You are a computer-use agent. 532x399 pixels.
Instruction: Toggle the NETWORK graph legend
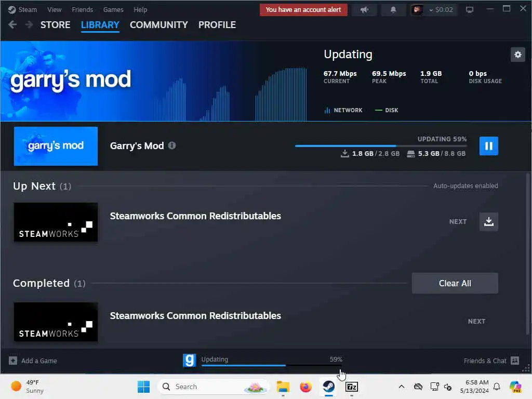click(x=343, y=110)
